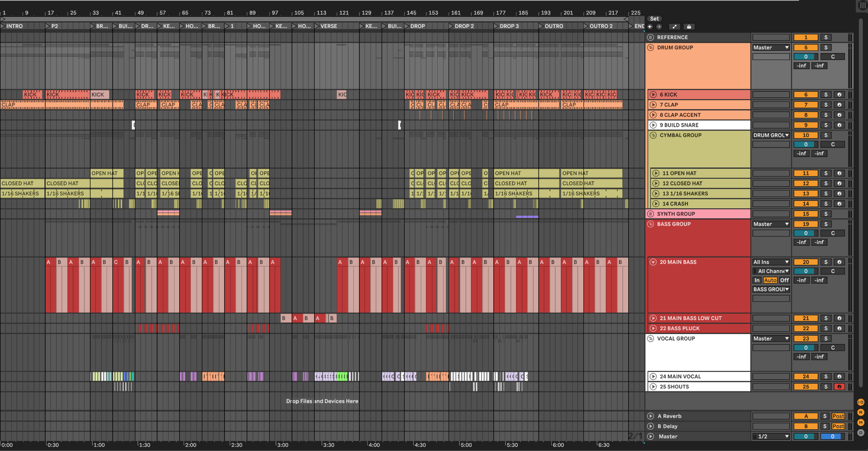This screenshot has height=451, width=868.
Task: Toggle the A Reverb Post button
Action: click(838, 416)
